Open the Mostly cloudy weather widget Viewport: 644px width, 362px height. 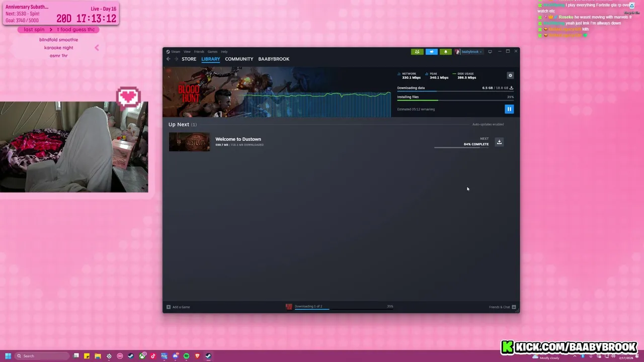point(546,356)
